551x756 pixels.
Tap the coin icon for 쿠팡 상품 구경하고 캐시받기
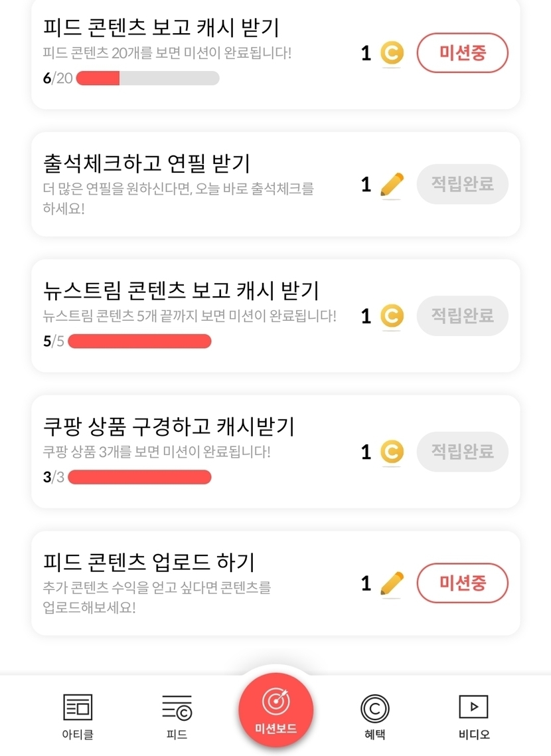392,452
